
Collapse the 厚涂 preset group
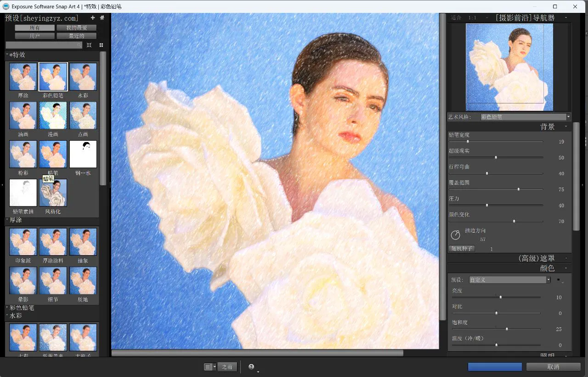click(7, 220)
